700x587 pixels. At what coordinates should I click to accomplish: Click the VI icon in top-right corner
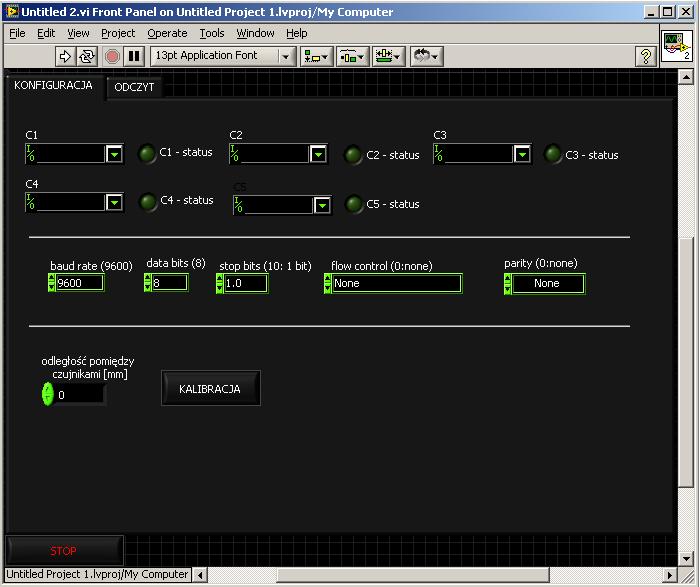(x=677, y=47)
